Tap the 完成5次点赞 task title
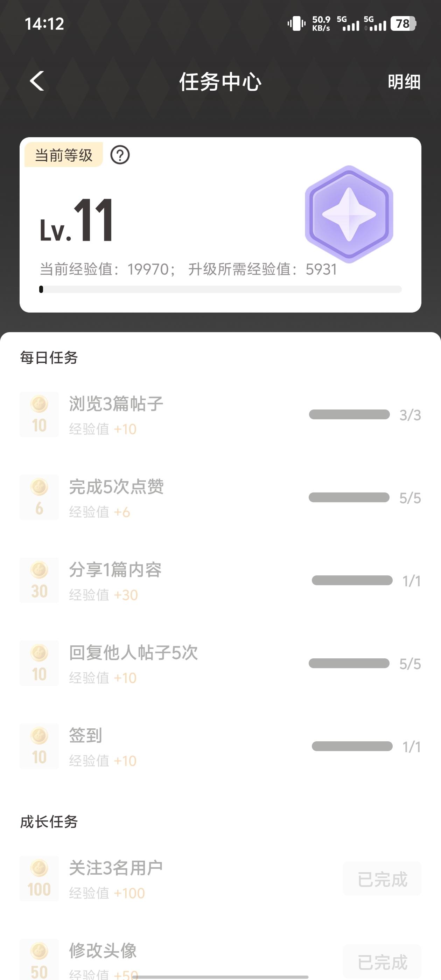Screen dimensions: 441x980 [x=116, y=487]
